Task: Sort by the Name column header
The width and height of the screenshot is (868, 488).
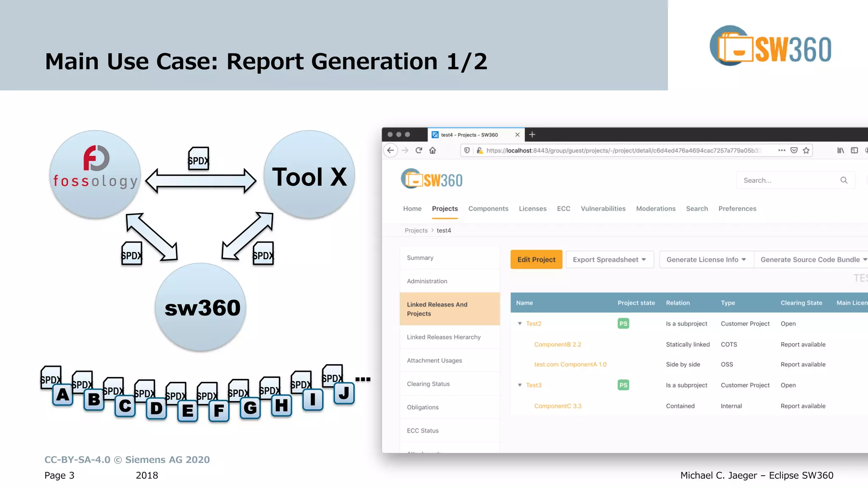Action: click(x=524, y=303)
